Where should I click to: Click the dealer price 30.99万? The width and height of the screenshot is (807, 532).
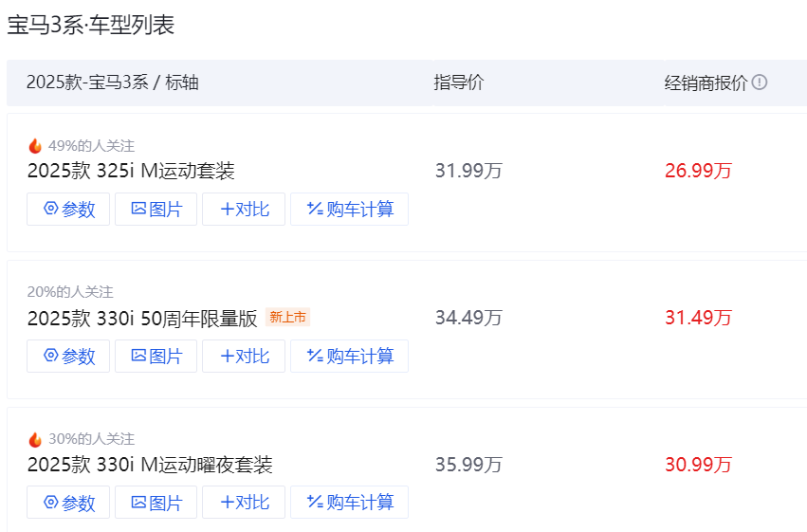click(698, 465)
